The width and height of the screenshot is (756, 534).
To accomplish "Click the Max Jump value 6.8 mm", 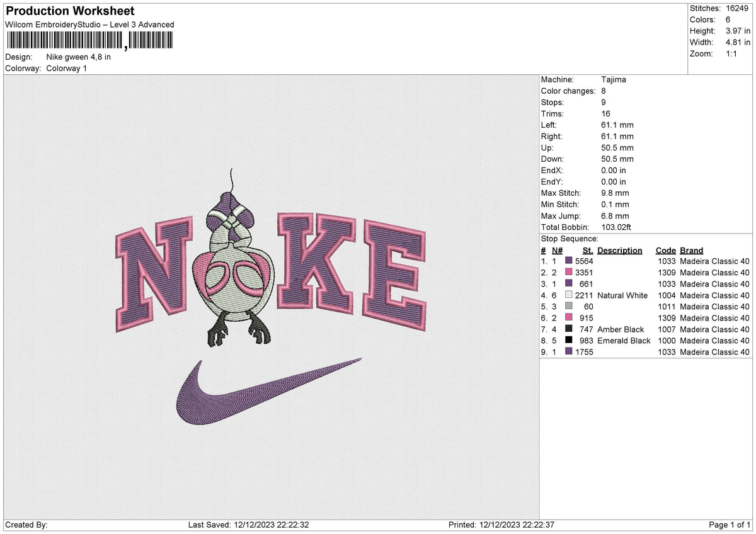I will point(615,216).
